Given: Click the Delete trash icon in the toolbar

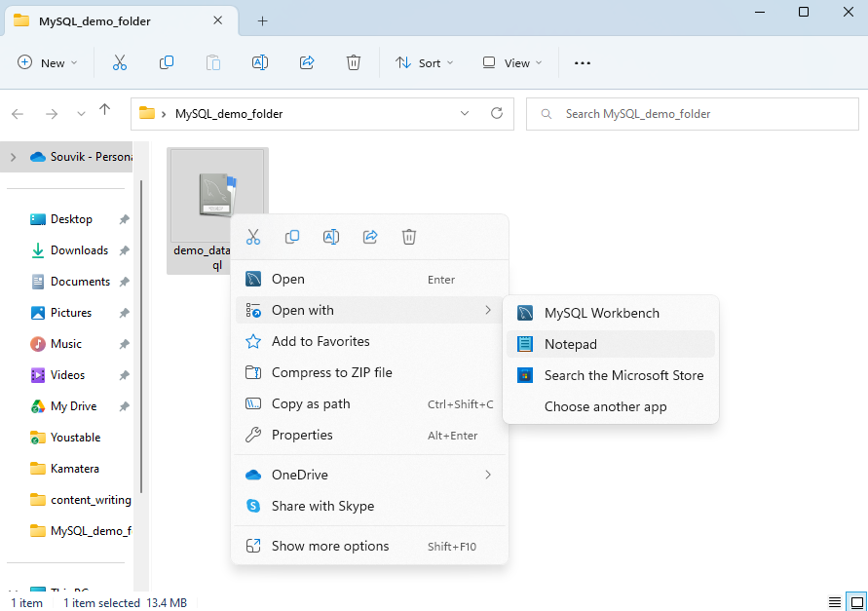Looking at the screenshot, I should [353, 62].
